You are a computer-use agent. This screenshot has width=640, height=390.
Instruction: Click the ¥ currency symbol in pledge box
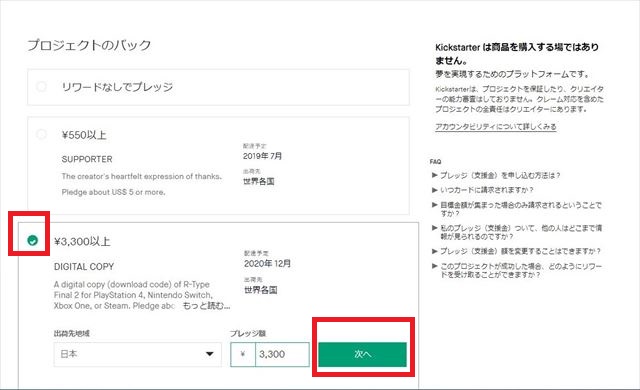243,354
